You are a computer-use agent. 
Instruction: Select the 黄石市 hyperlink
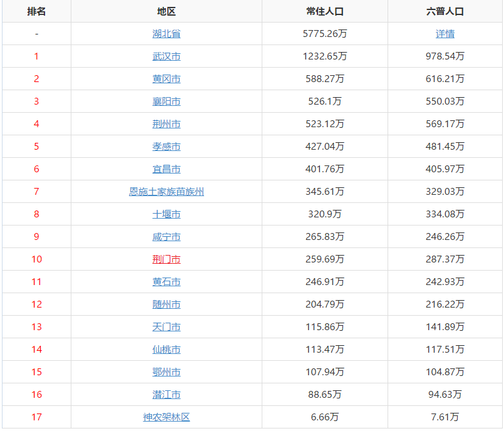click(165, 281)
